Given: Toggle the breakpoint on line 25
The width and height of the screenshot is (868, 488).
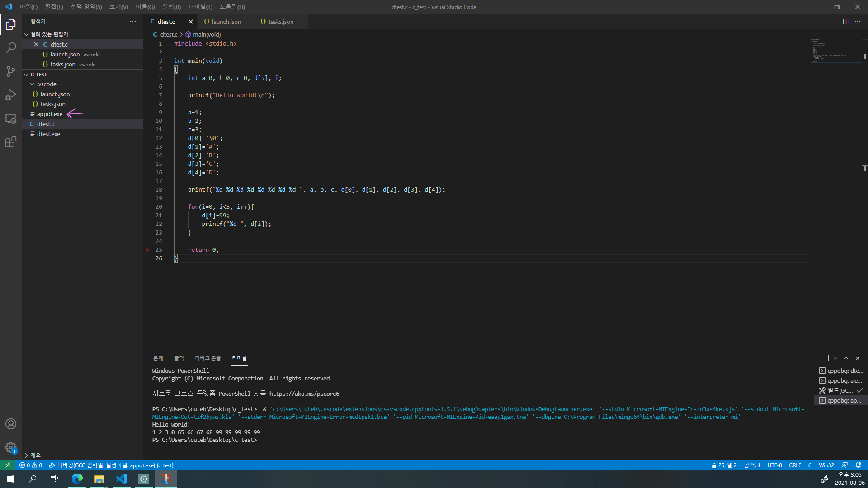Looking at the screenshot, I should 148,250.
